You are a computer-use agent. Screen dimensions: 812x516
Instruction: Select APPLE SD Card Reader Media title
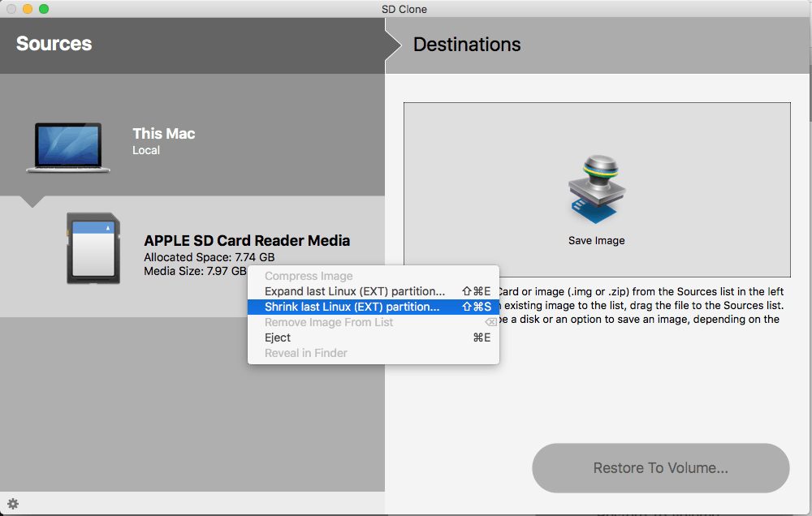coord(247,241)
